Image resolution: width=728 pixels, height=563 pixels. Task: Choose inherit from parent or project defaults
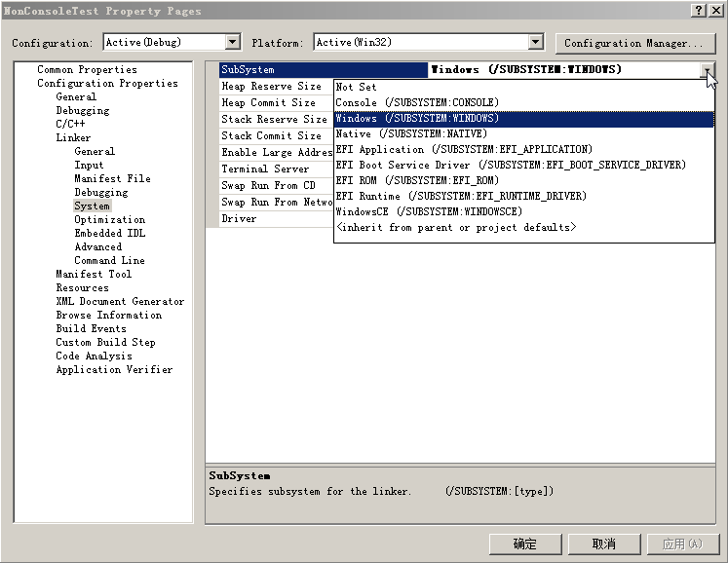(523, 227)
